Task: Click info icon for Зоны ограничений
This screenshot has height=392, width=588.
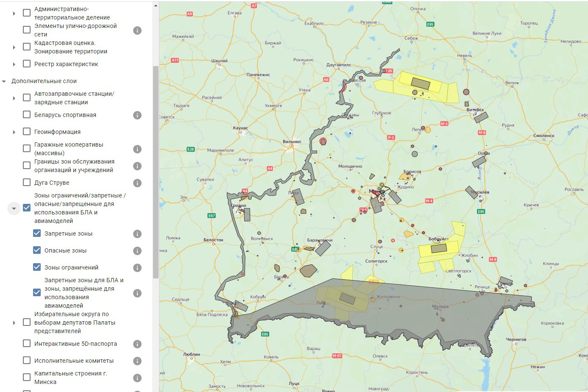Action: pos(137,268)
